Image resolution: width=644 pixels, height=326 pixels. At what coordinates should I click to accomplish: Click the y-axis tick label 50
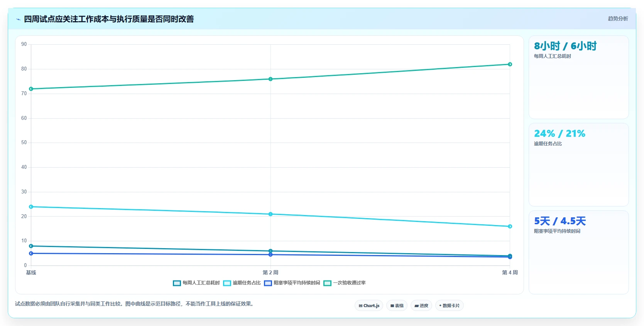click(x=24, y=143)
